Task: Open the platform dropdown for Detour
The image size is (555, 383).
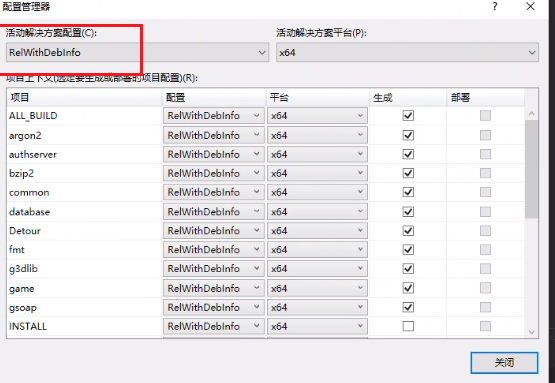Action: click(317, 231)
